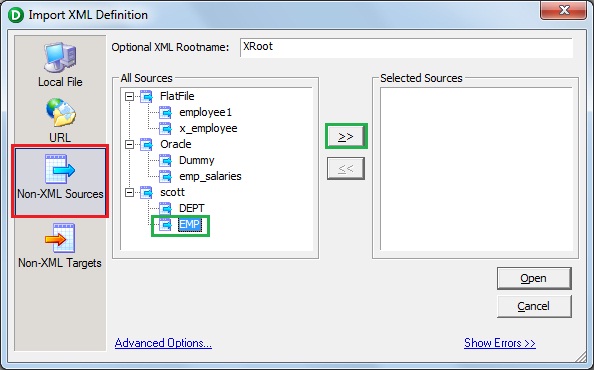
Task: Choose the URL import option
Action: [61, 112]
